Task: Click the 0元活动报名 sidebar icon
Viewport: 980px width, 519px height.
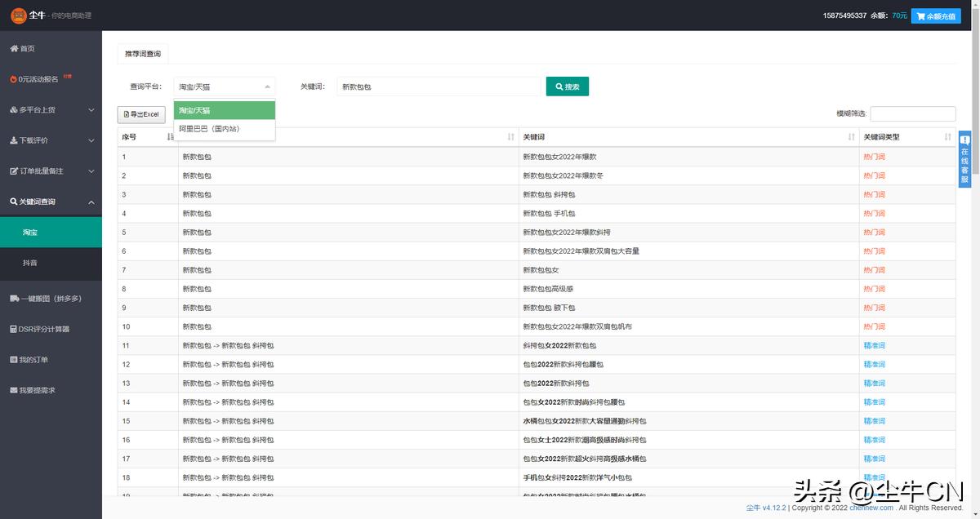Action: coord(11,78)
